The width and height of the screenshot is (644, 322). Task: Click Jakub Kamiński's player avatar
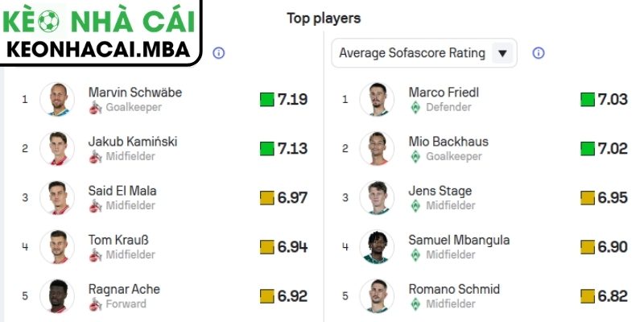56,148
